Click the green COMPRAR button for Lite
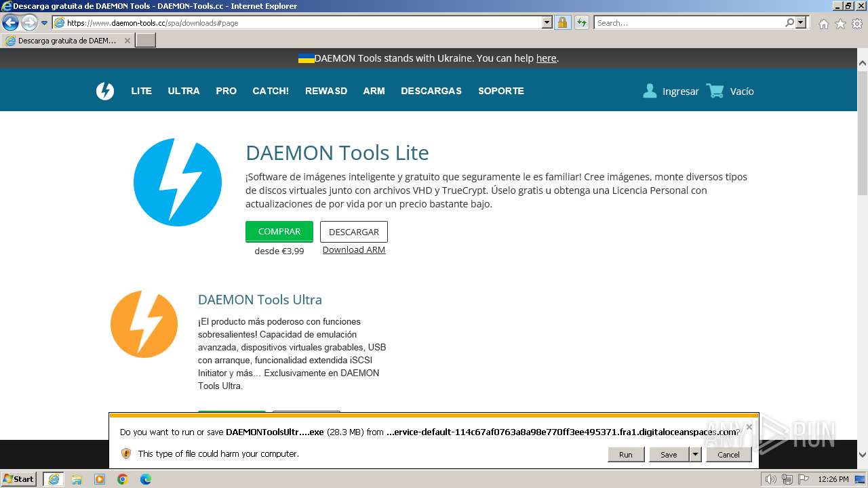 (x=279, y=231)
